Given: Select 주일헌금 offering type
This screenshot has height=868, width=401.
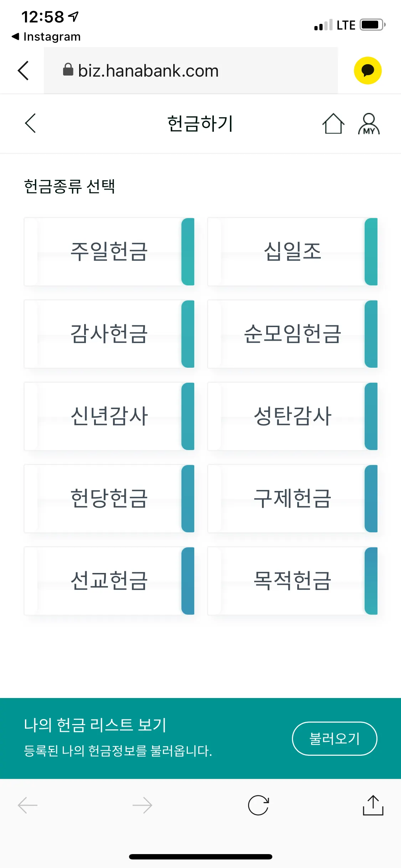Looking at the screenshot, I should click(109, 252).
